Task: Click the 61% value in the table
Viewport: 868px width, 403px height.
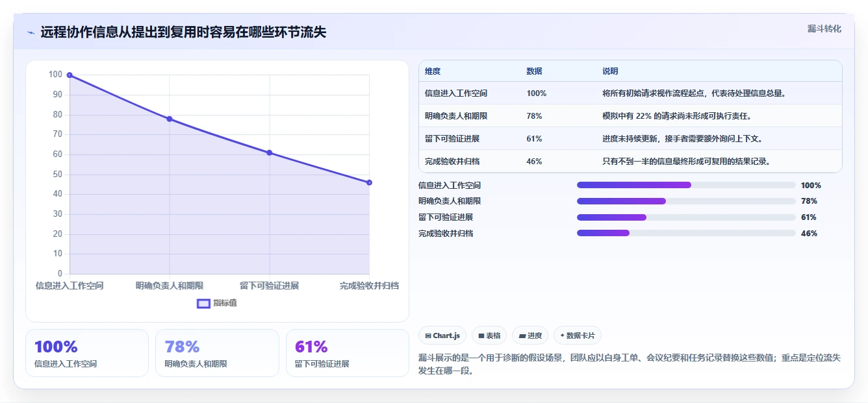Action: coord(534,139)
